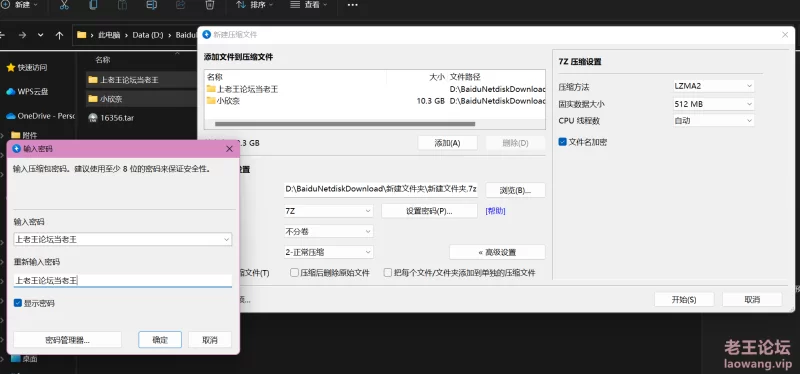The height and width of the screenshot is (374, 800).
Task: Go up one folder level arrow
Action: coord(59,35)
